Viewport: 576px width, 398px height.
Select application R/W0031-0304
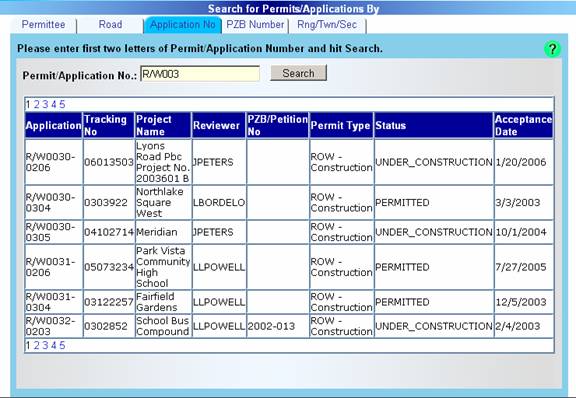click(50, 302)
